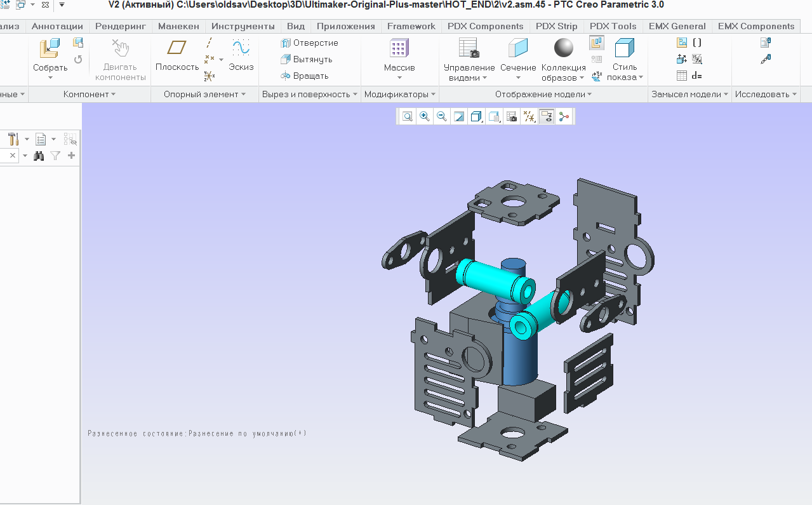Open the Стиль показа display style dropdown
The height and width of the screenshot is (505, 812).
point(641,77)
